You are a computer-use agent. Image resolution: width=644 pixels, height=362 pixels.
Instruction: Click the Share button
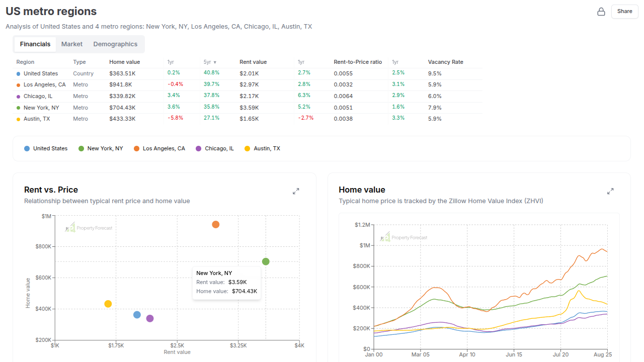[624, 12]
